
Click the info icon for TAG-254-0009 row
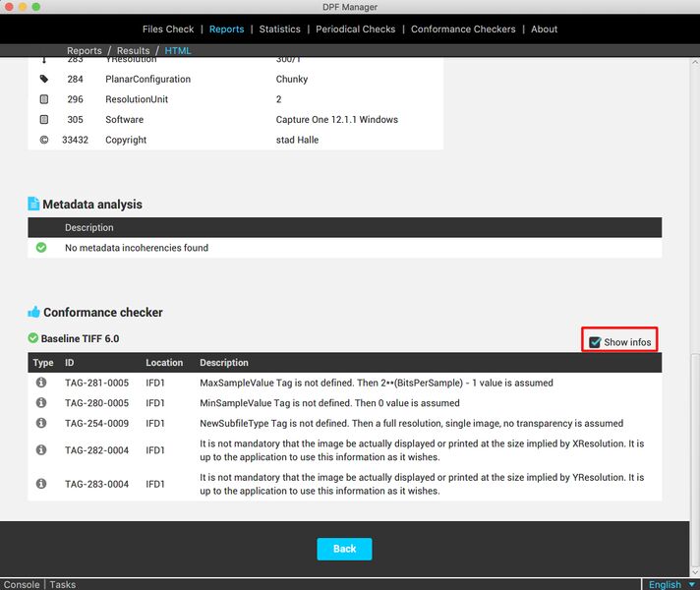[x=41, y=423]
